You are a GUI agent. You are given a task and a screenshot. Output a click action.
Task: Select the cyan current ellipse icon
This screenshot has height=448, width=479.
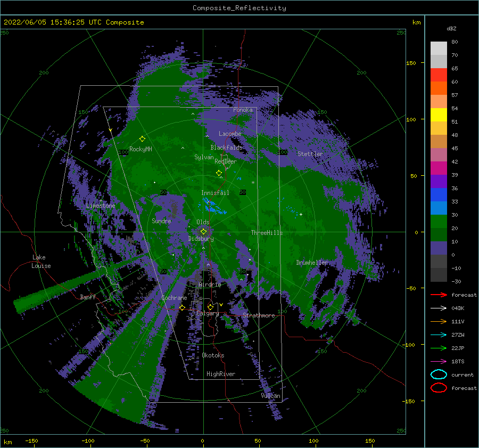coord(439,374)
